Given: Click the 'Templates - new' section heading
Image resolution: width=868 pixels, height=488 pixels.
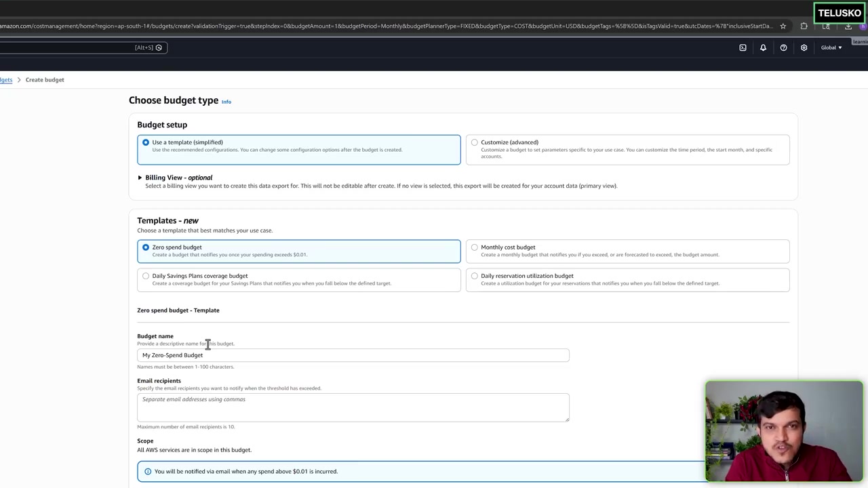Looking at the screenshot, I should [x=167, y=220].
